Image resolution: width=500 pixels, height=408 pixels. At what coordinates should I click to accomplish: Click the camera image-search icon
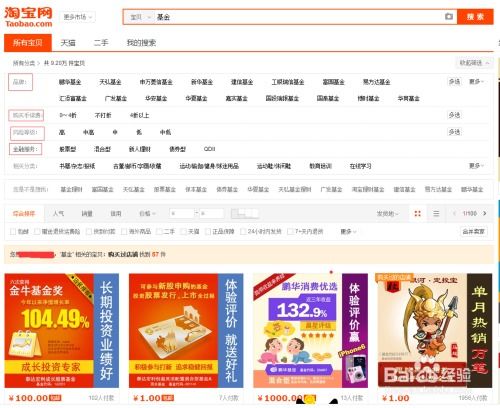(x=449, y=16)
